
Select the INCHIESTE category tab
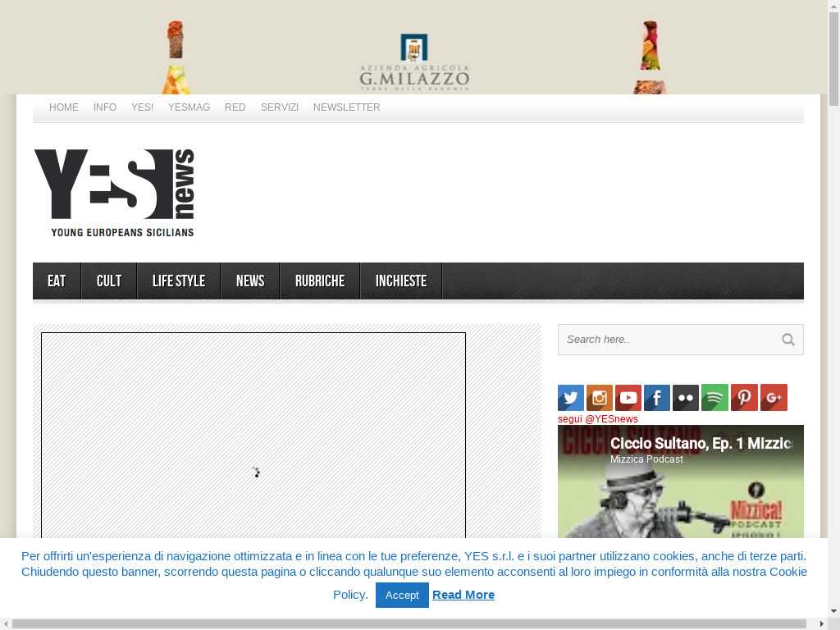(x=401, y=281)
